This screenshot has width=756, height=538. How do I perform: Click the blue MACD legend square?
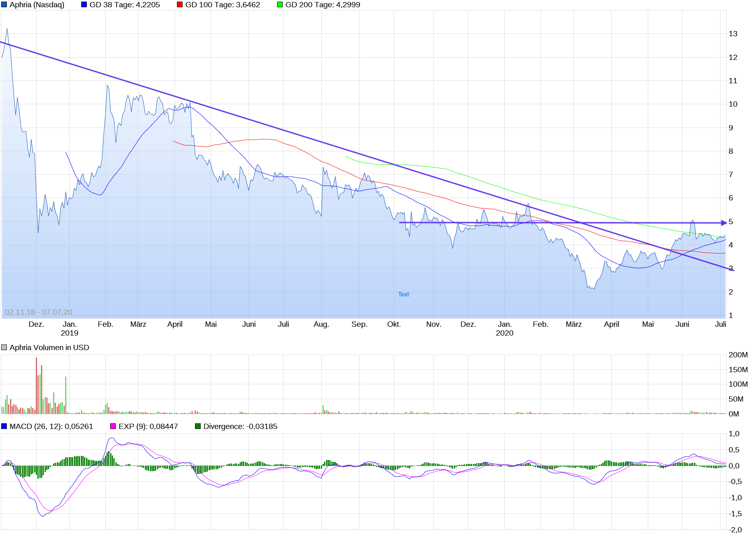point(4,426)
